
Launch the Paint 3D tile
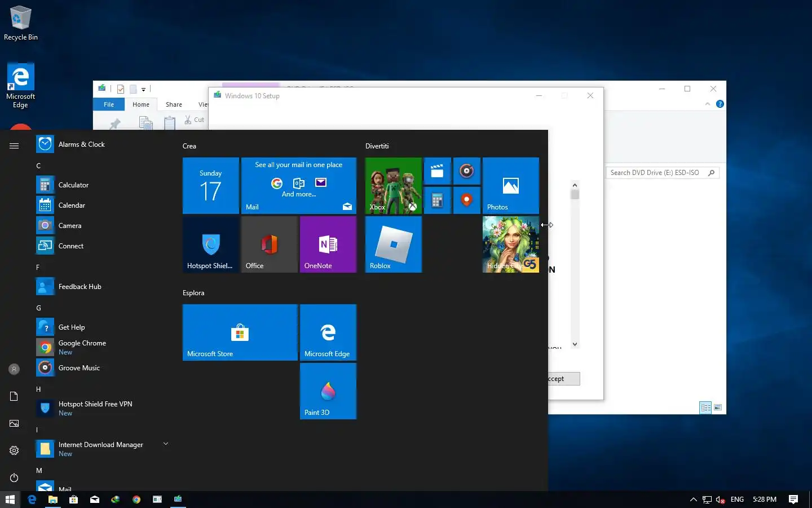point(328,391)
